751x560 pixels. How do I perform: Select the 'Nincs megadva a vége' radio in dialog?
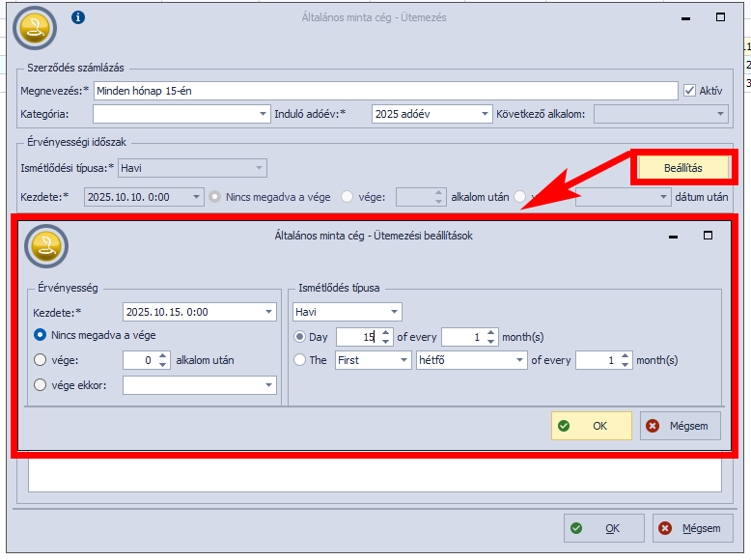pos(41,335)
